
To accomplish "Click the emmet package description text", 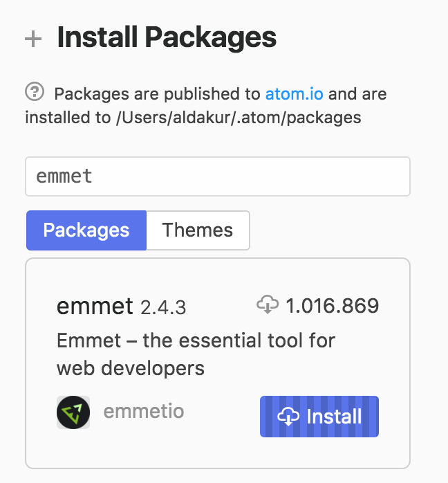I will (x=196, y=354).
